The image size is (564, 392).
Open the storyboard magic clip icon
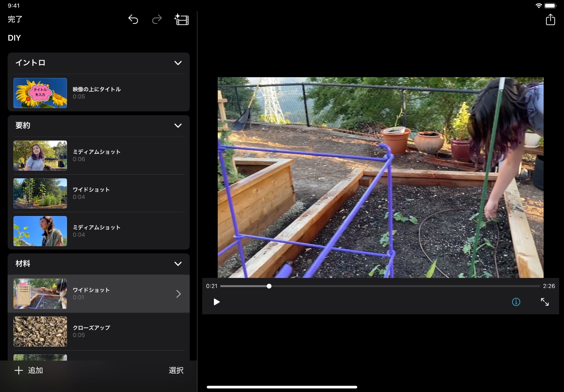click(x=181, y=20)
